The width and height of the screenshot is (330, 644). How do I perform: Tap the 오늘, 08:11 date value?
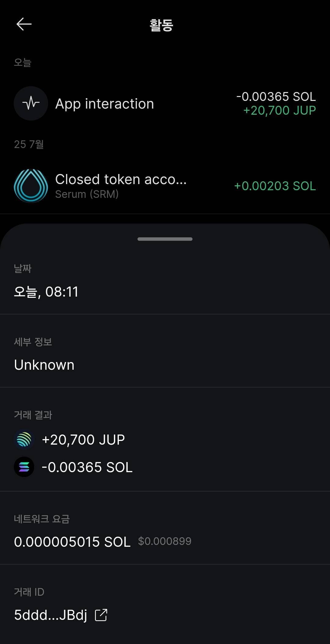click(46, 292)
